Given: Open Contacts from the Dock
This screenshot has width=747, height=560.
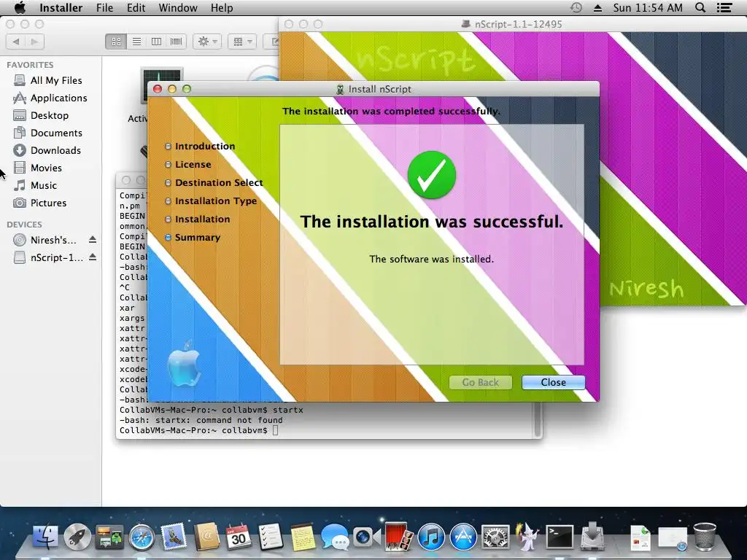Looking at the screenshot, I should point(206,537).
